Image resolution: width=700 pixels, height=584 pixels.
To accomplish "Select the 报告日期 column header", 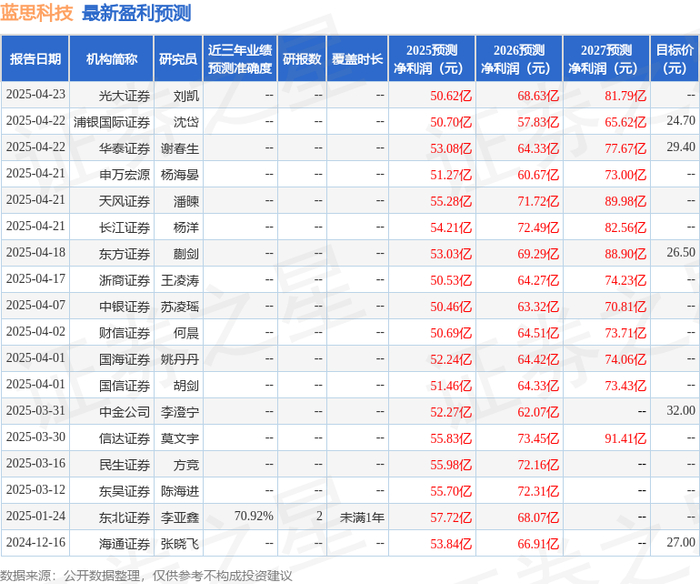I will pyautogui.click(x=35, y=59).
